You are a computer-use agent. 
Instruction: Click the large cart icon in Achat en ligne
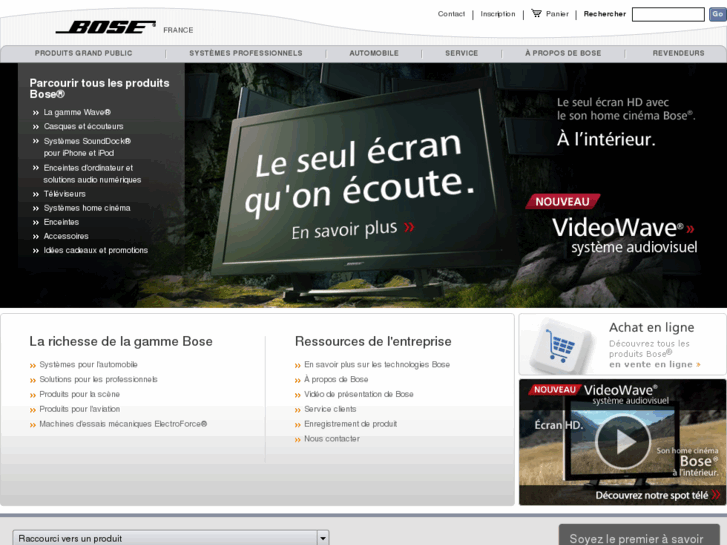pos(560,346)
